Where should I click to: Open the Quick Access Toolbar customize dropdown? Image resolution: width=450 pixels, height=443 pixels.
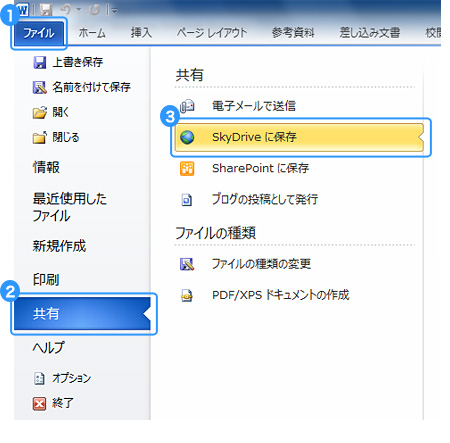pos(114,11)
